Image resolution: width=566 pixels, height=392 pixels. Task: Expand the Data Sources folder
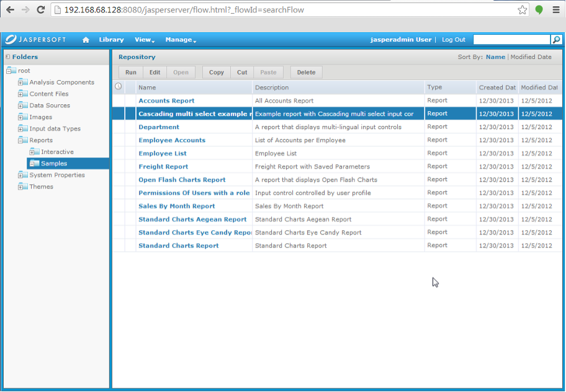click(x=20, y=105)
